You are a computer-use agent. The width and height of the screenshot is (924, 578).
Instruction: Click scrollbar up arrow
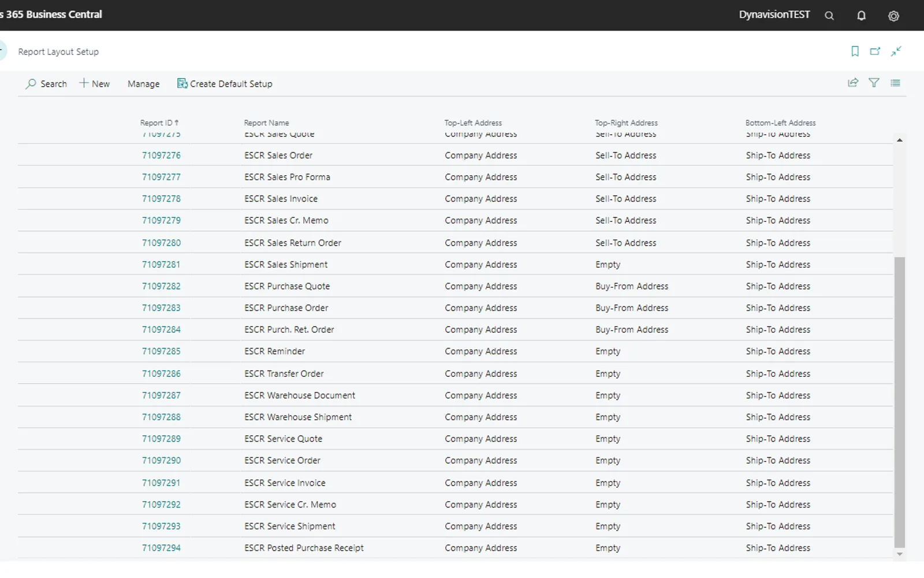pyautogui.click(x=899, y=140)
